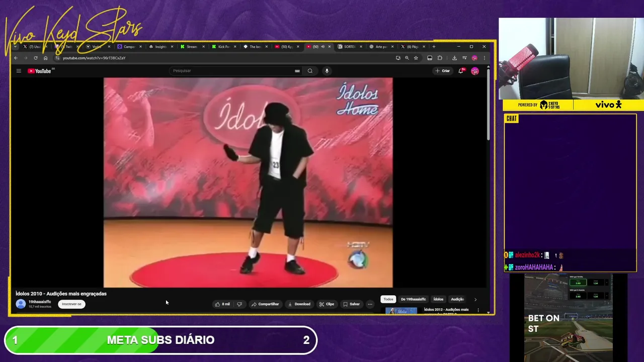Bookmark this page with the star icon
This screenshot has width=644, height=362.
[x=416, y=58]
